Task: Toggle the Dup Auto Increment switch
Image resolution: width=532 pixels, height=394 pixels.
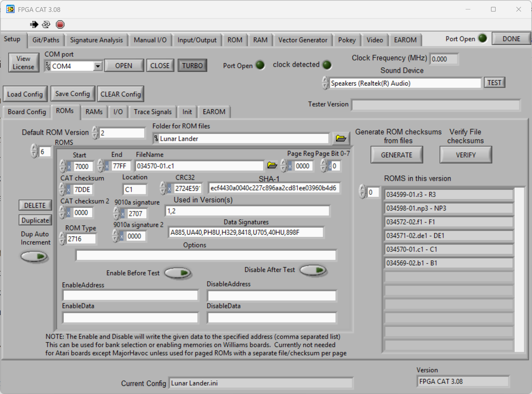Action: tap(34, 257)
